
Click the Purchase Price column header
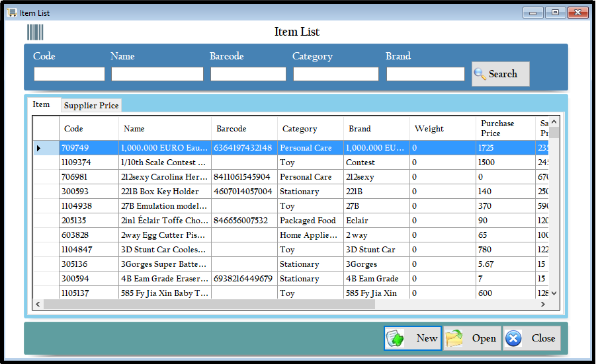505,128
